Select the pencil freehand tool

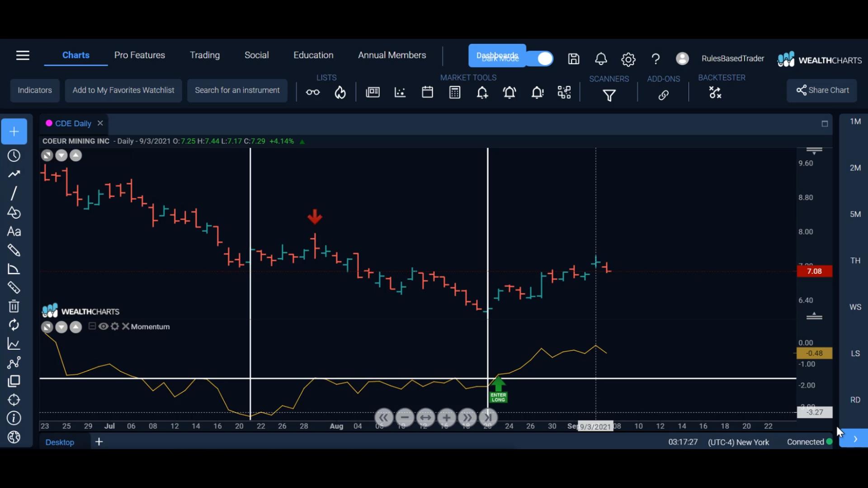14,250
